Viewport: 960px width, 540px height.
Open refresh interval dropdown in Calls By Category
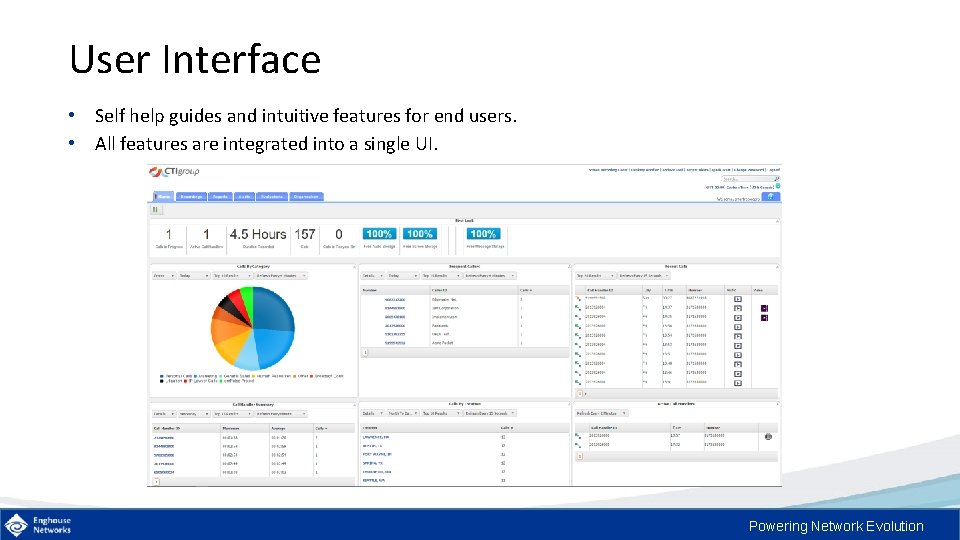tap(281, 276)
